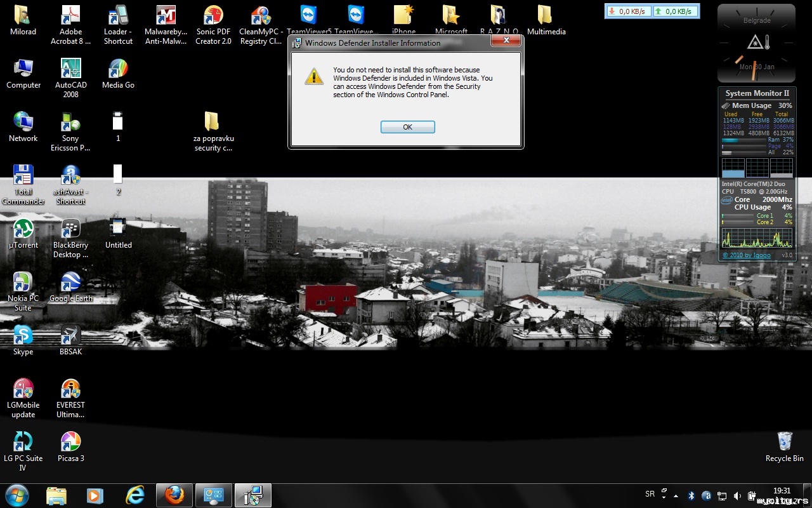Click the System Monitor II gadget title
Screen dimensions: 812x508
click(757, 93)
